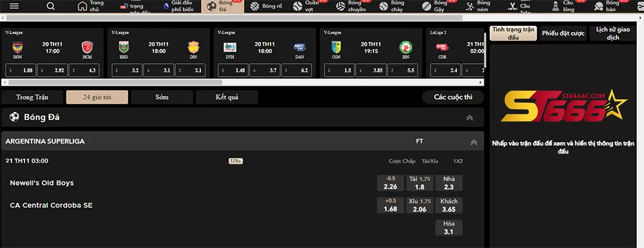The image size is (644, 248).
Task: Click the CON team logo
Action: (x=336, y=47)
